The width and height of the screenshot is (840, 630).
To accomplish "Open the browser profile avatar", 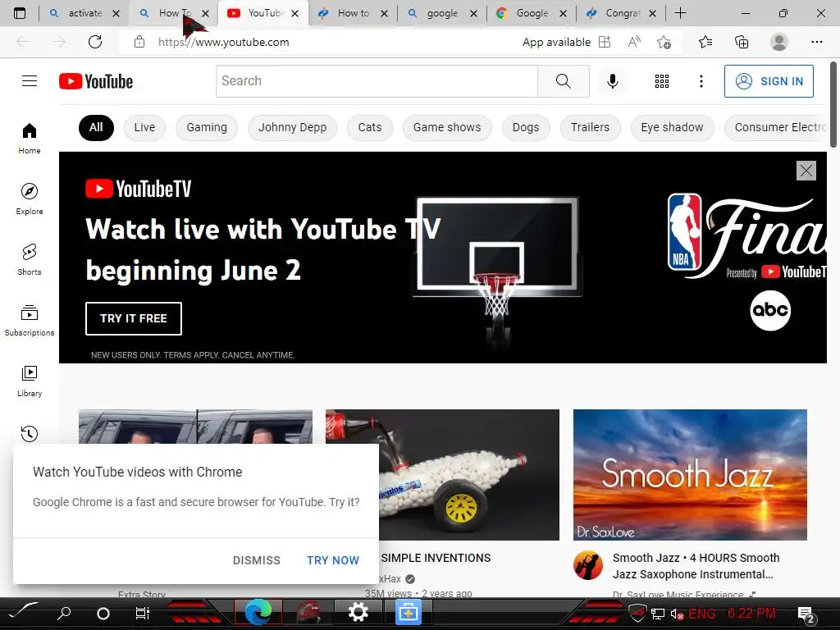I will click(778, 42).
